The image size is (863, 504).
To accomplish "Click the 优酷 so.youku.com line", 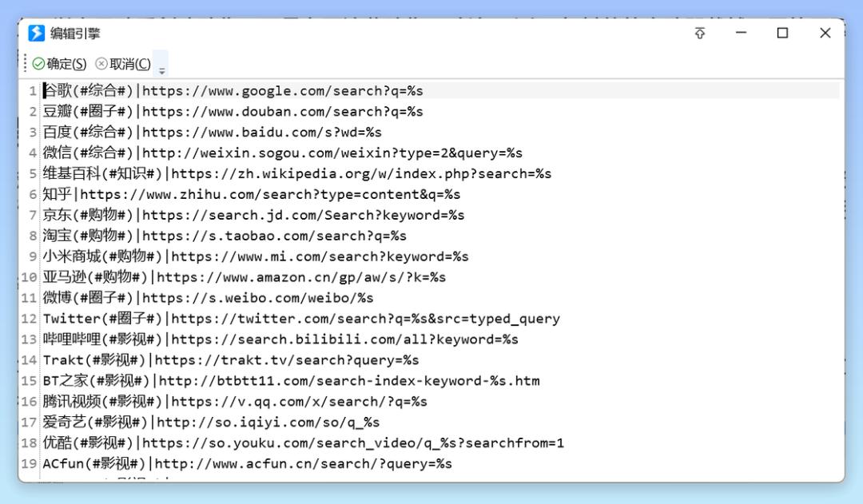I will tap(304, 443).
